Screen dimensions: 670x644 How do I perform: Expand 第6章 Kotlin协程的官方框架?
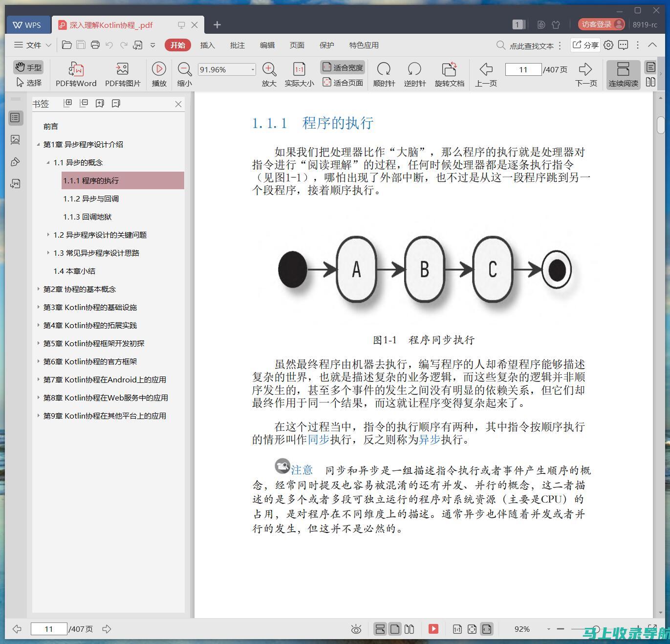(38, 361)
